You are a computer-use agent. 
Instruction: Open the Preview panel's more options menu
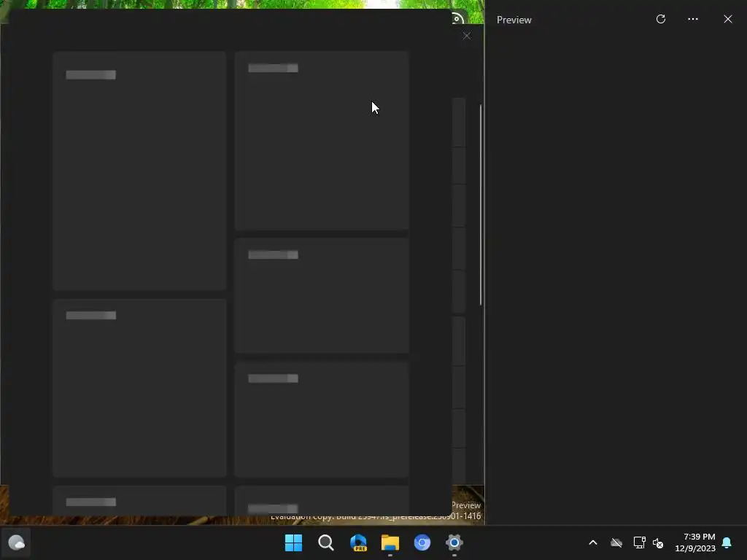693,19
